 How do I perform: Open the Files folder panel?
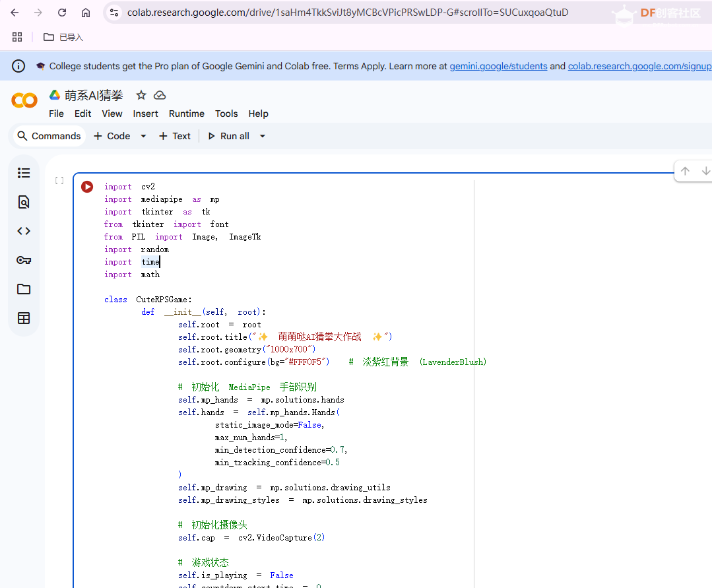click(24, 289)
